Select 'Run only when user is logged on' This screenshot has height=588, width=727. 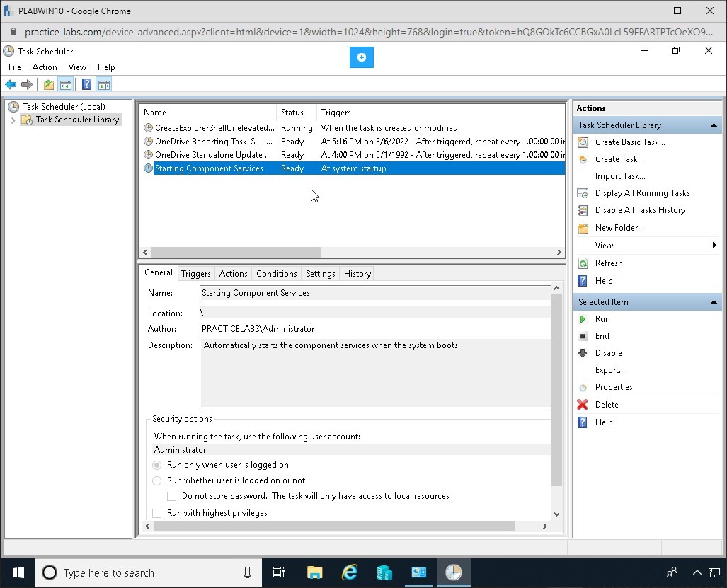pyautogui.click(x=157, y=465)
